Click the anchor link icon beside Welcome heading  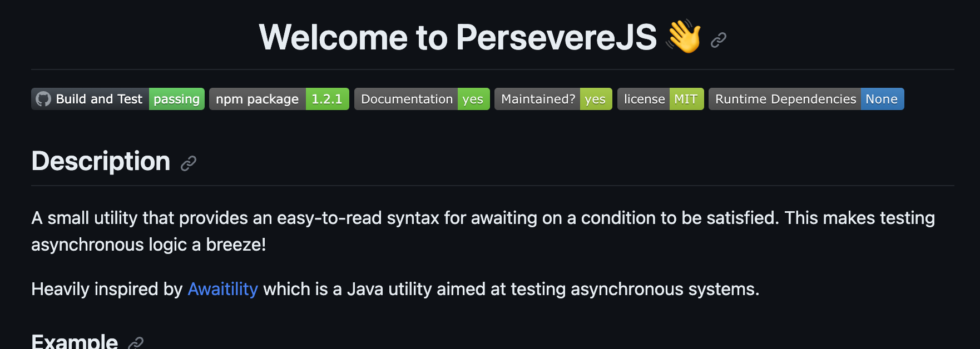point(719,40)
